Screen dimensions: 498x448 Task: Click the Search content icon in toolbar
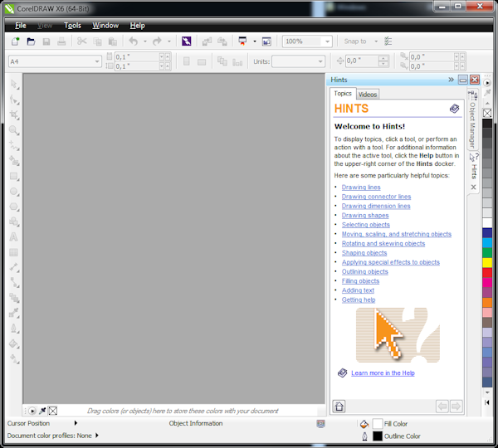(187, 41)
